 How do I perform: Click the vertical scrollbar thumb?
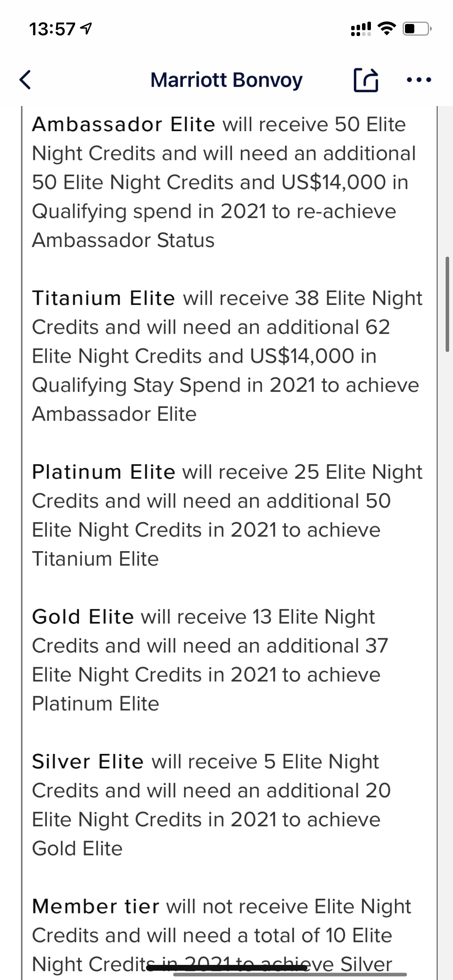coord(447,304)
